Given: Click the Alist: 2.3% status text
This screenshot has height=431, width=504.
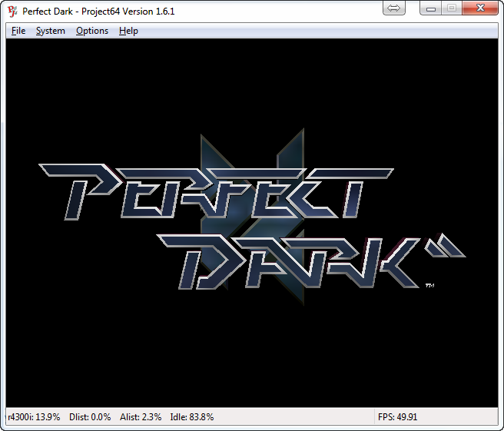Looking at the screenshot, I should 141,417.
